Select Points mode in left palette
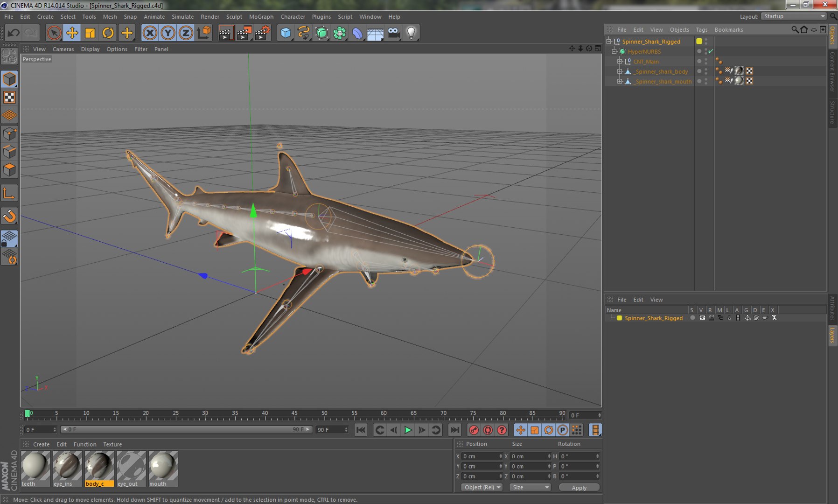 point(9,134)
